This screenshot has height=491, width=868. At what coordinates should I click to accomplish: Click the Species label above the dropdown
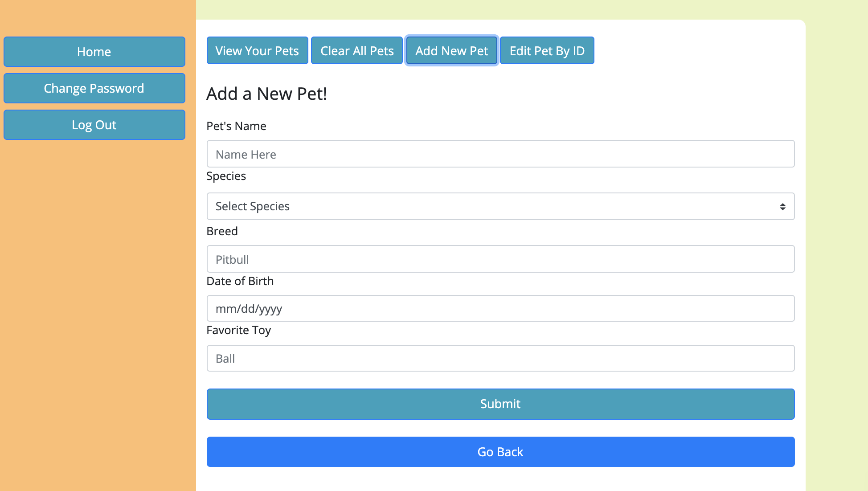point(226,176)
